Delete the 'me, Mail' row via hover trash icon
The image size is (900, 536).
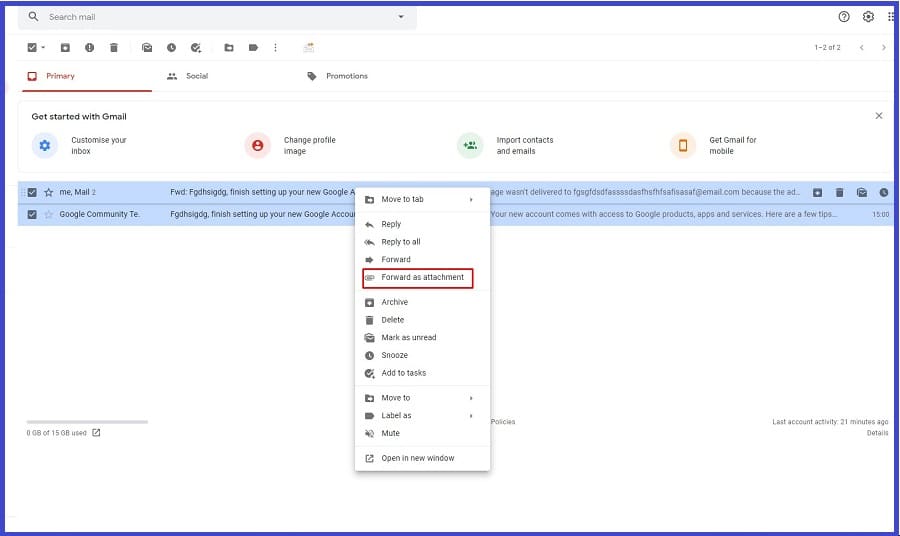click(839, 192)
